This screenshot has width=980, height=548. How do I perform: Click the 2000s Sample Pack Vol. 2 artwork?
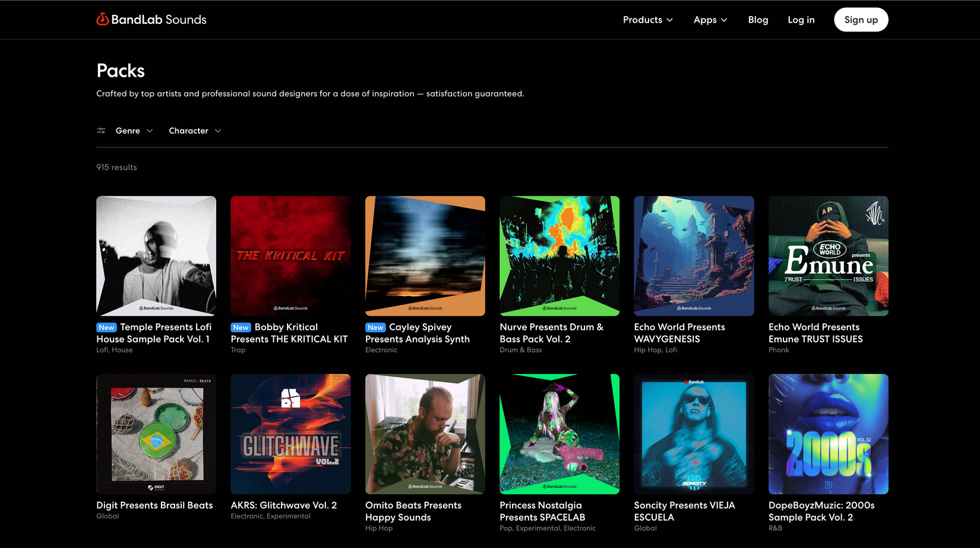coord(828,434)
